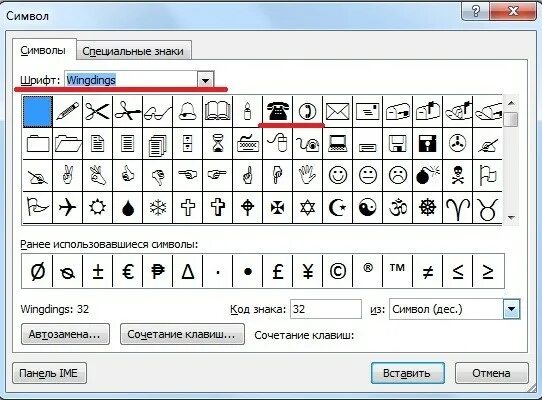
Task: Expand the Символ (дес.) encoding dropdown
Action: (x=511, y=309)
